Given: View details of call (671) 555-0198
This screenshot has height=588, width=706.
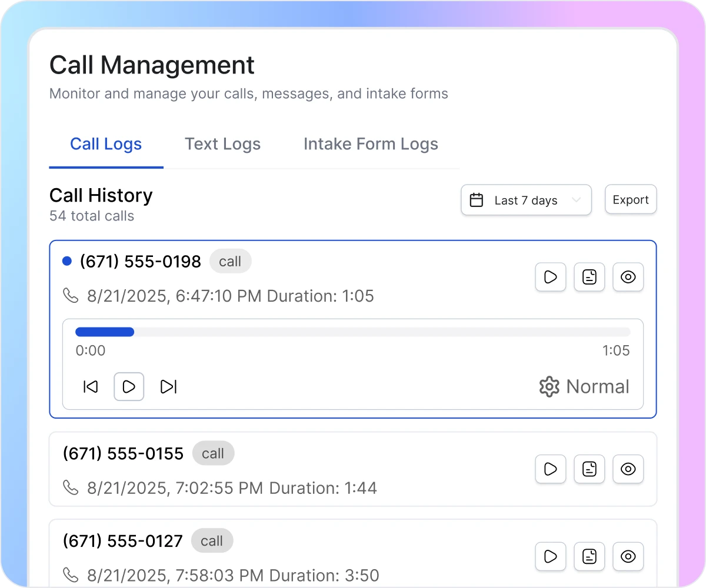Looking at the screenshot, I should click(628, 277).
